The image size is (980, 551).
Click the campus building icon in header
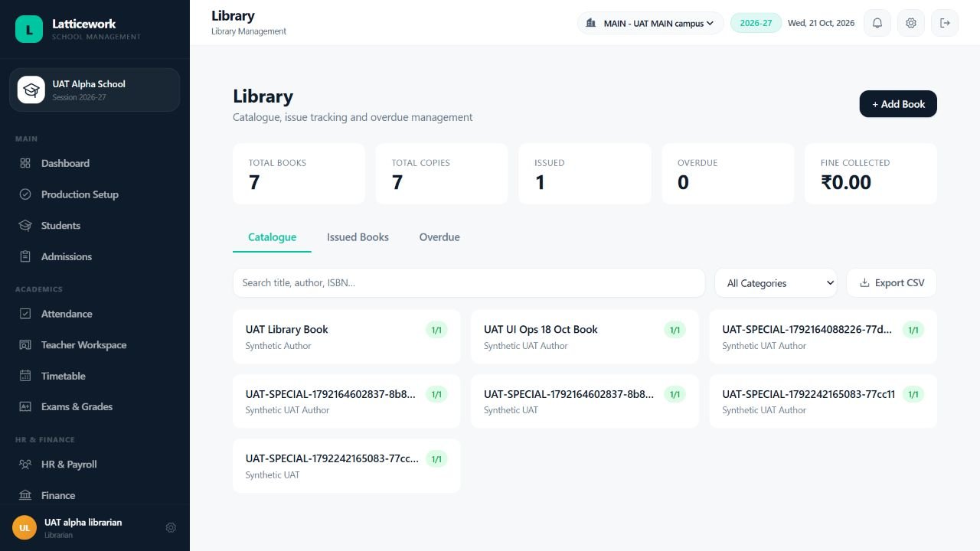coord(590,23)
